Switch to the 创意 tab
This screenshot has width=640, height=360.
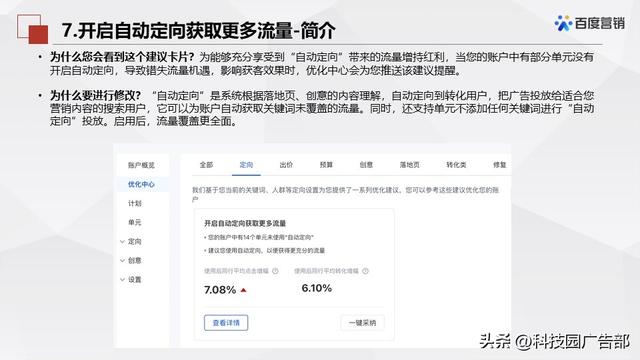366,165
